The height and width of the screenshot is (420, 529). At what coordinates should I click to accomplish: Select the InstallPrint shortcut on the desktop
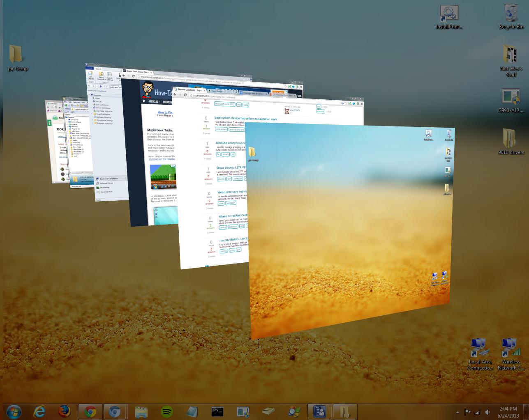[449, 17]
